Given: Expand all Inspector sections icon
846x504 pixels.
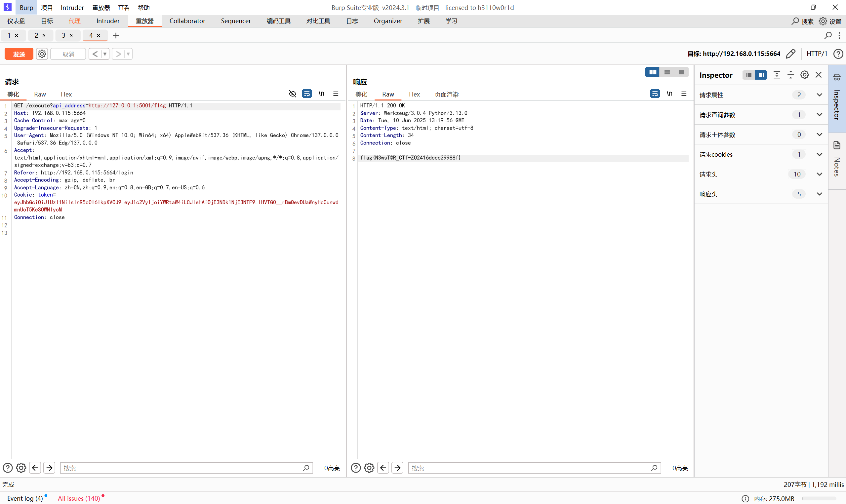Looking at the screenshot, I should (776, 75).
